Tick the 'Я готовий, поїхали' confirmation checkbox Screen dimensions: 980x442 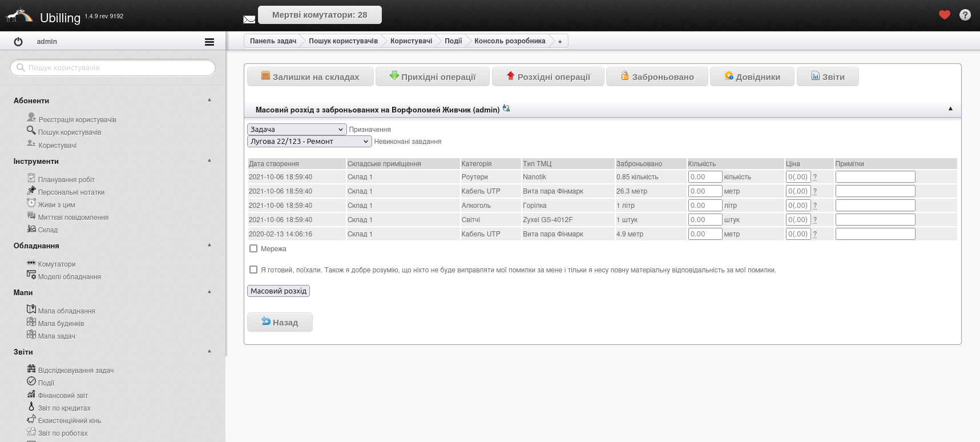(253, 270)
